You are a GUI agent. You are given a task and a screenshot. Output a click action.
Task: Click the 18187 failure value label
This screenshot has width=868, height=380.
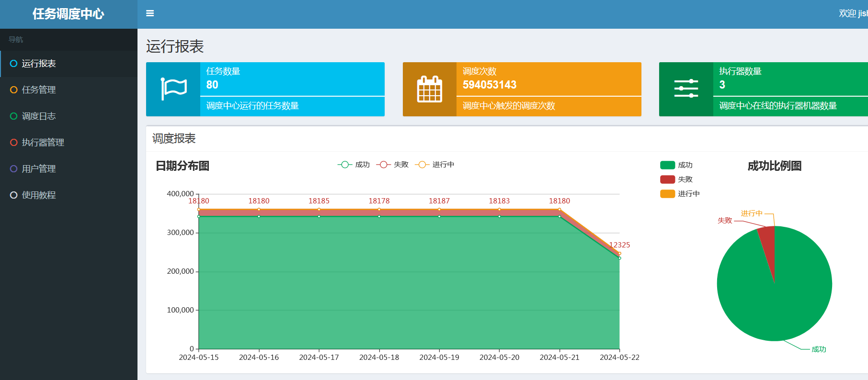[439, 201]
